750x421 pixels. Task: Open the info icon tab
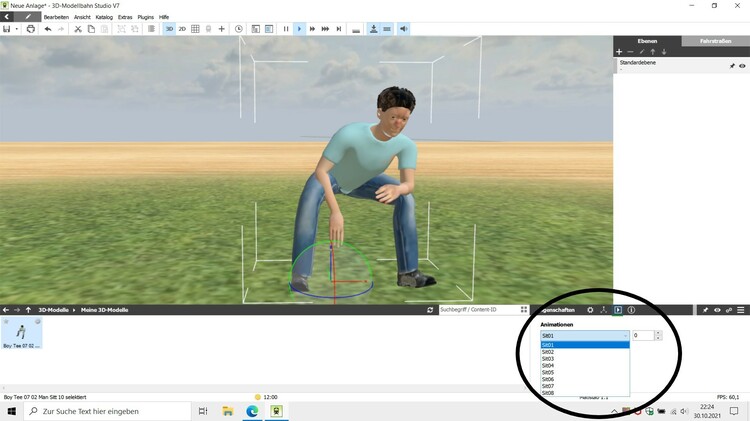tap(631, 310)
